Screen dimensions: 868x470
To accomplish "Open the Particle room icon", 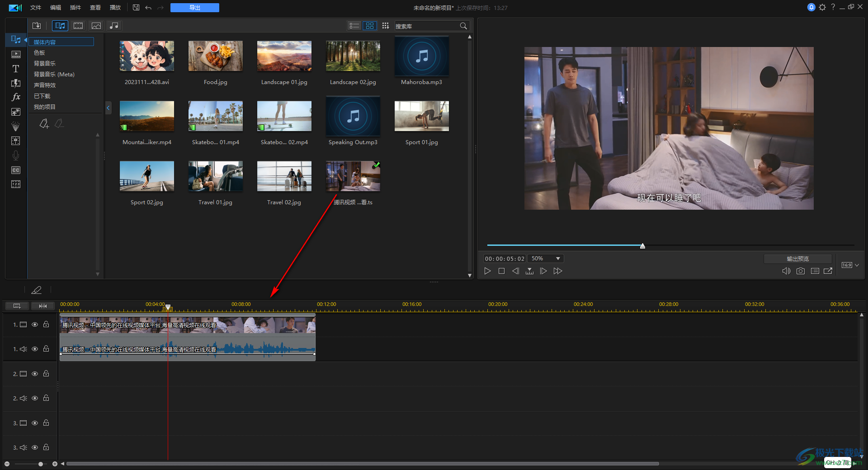I will 16,126.
